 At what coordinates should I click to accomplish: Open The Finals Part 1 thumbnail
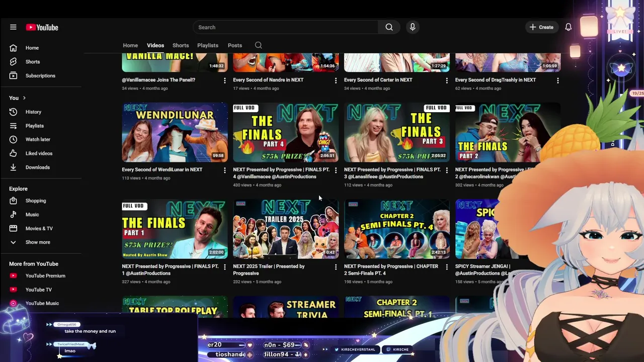(175, 229)
